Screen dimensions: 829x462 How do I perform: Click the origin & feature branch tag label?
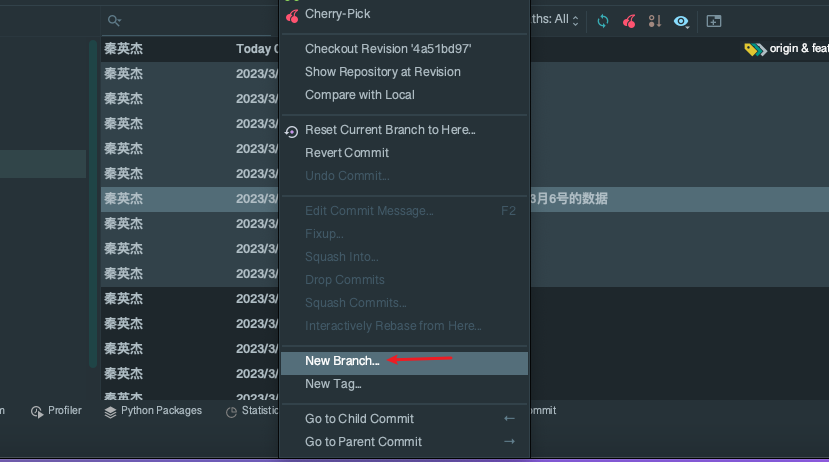[786, 48]
